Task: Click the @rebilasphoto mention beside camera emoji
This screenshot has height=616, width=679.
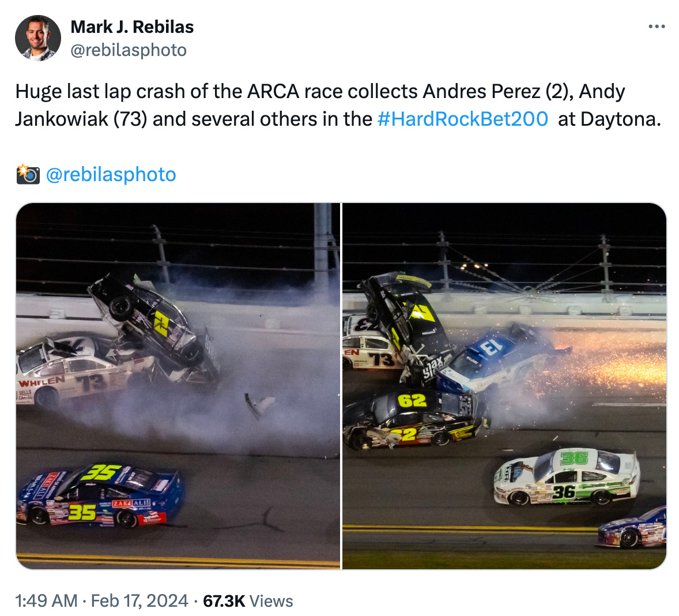Action: [x=111, y=175]
